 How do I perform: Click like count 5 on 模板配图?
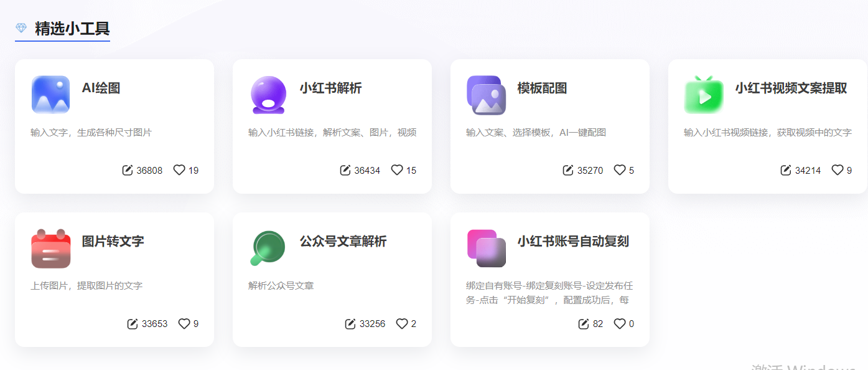[x=632, y=171]
